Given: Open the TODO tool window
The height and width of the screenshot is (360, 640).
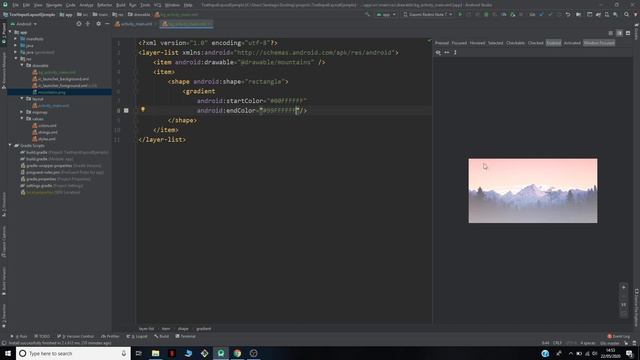Looking at the screenshot, I should 42,336.
